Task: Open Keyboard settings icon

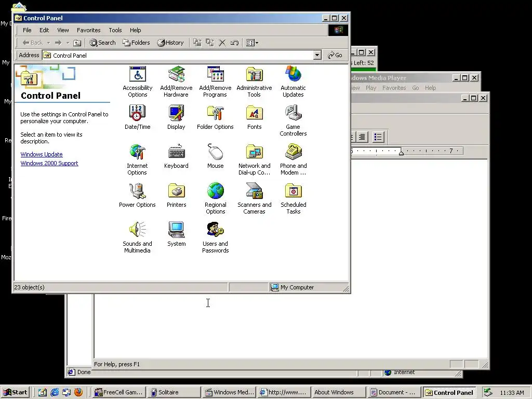Action: point(176,156)
